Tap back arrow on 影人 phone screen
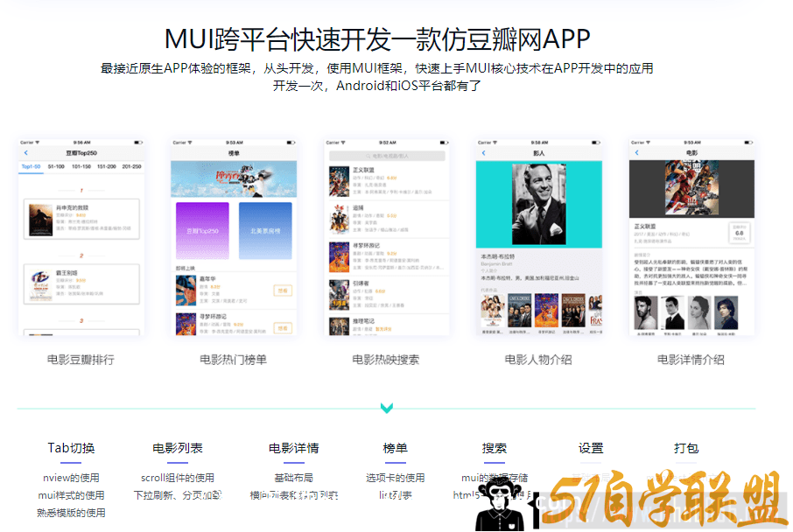 [x=483, y=153]
